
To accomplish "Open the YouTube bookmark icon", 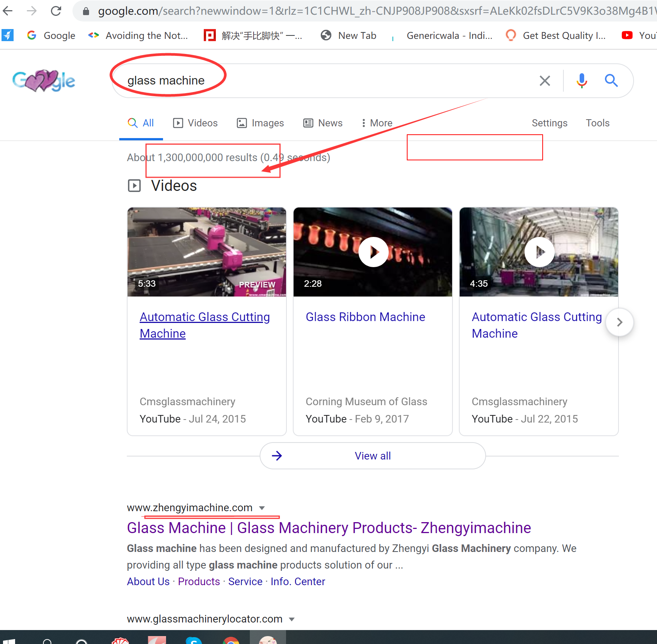I will click(x=627, y=35).
